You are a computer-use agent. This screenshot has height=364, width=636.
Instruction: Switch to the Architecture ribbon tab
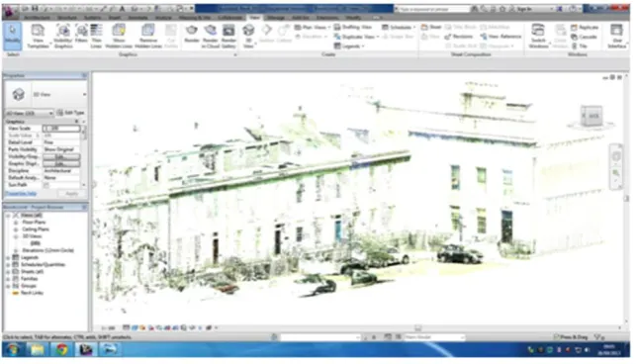(37, 18)
